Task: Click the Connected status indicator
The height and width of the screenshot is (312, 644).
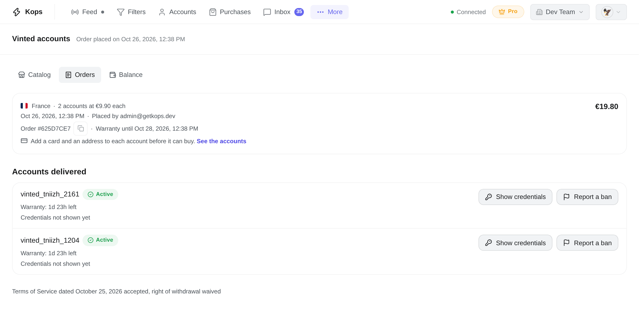Action: [x=468, y=12]
